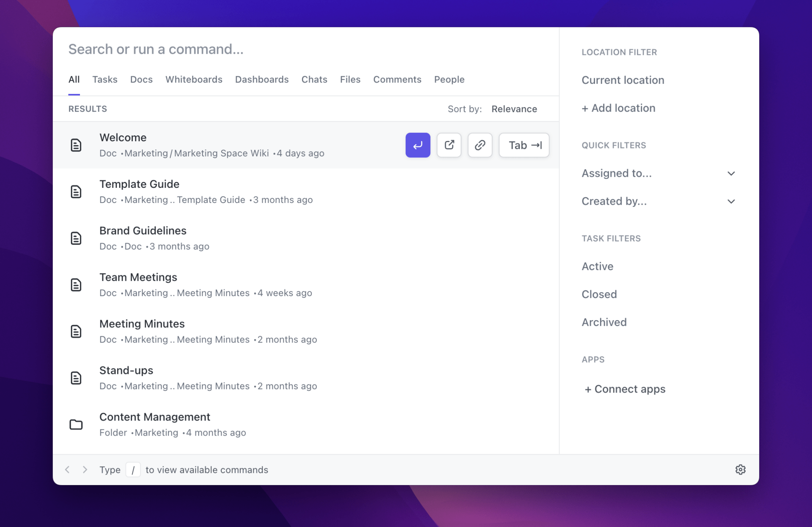Open the settings gear icon

click(x=740, y=469)
